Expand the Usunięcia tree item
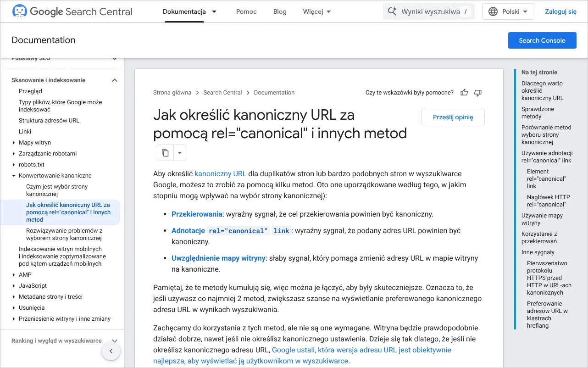The image size is (588, 368). coord(14,308)
